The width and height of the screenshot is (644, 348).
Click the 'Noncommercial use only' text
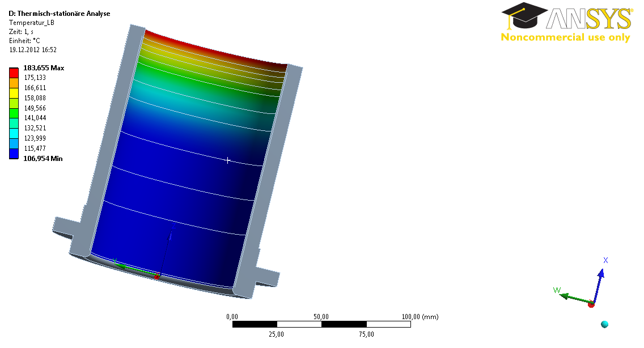tap(565, 37)
